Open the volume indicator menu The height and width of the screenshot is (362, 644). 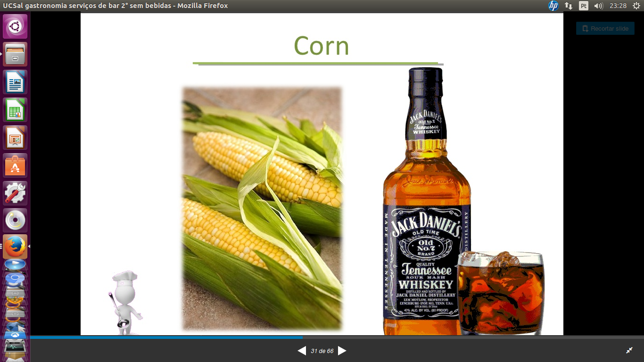pos(598,6)
